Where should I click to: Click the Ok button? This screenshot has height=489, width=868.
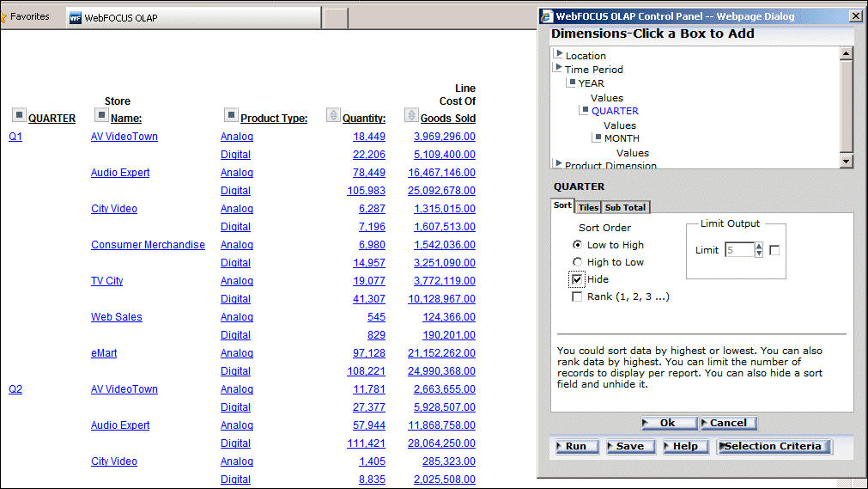(x=668, y=423)
